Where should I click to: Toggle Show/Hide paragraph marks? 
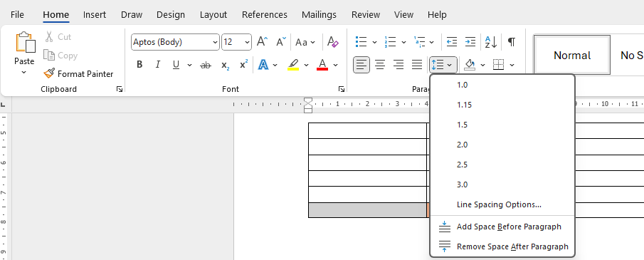512,42
